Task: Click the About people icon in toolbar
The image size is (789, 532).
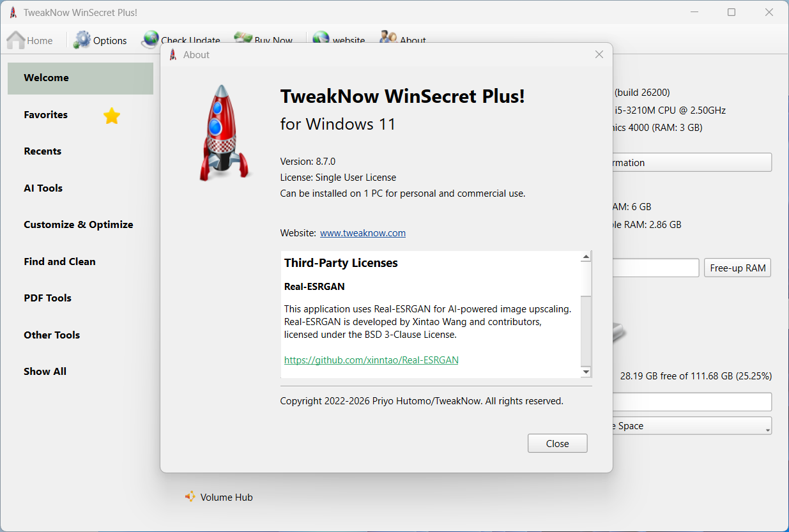Action: [388, 38]
